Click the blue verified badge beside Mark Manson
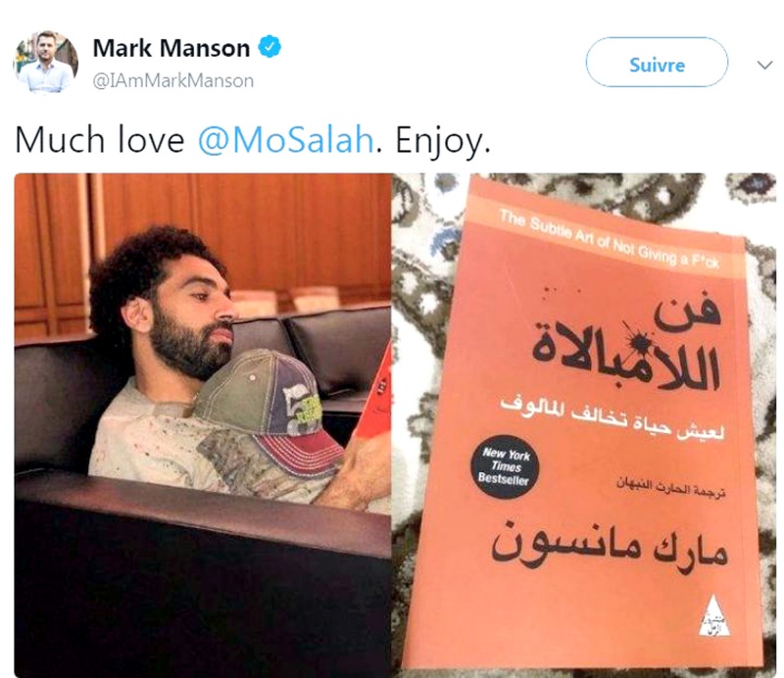 (269, 47)
